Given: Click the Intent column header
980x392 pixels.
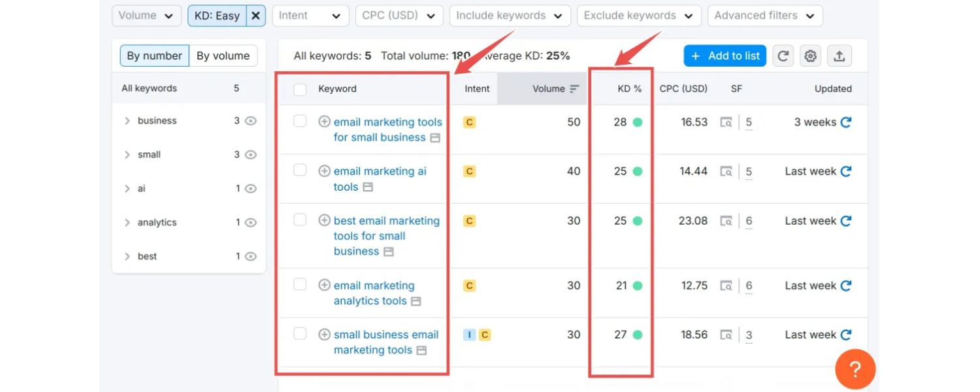Looking at the screenshot, I should (x=477, y=89).
